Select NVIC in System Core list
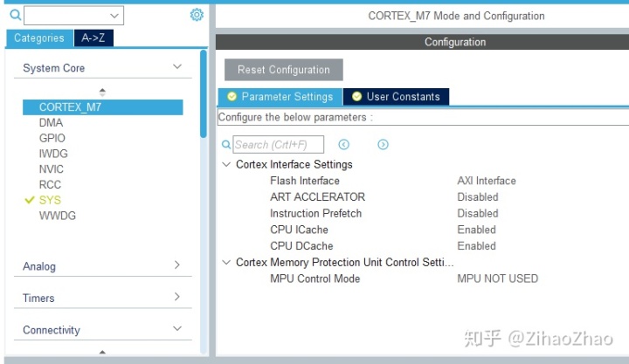 (52, 169)
